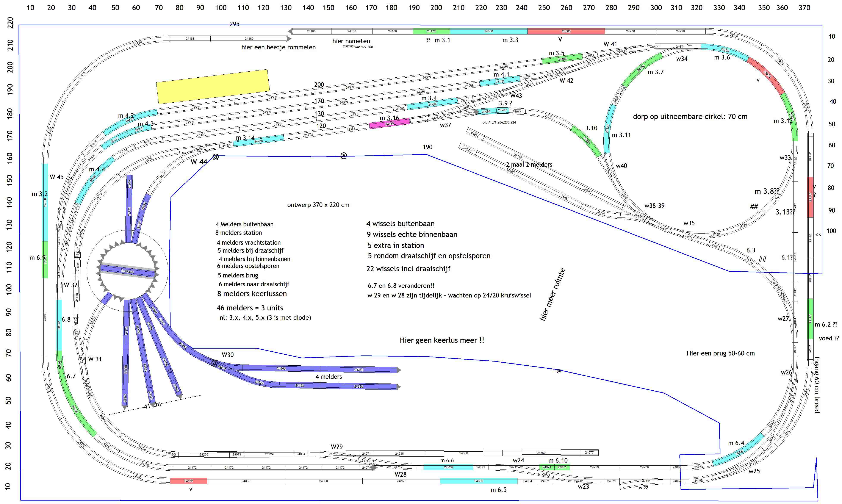Click the 'w35' turnout label

pos(689,223)
